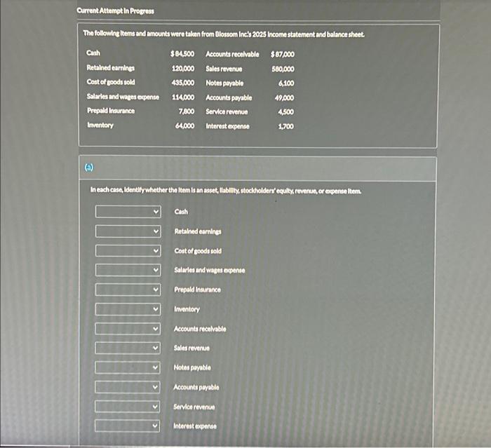This screenshot has height=448, width=491.
Task: Open the dropdown next to Cost of goods sold
Action: pos(128,251)
